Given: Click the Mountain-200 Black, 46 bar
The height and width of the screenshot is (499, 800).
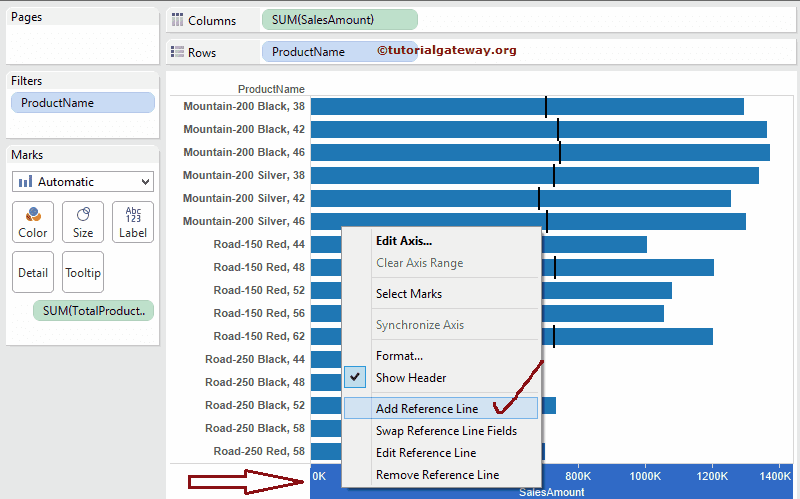Looking at the screenshot, I should tap(540, 152).
